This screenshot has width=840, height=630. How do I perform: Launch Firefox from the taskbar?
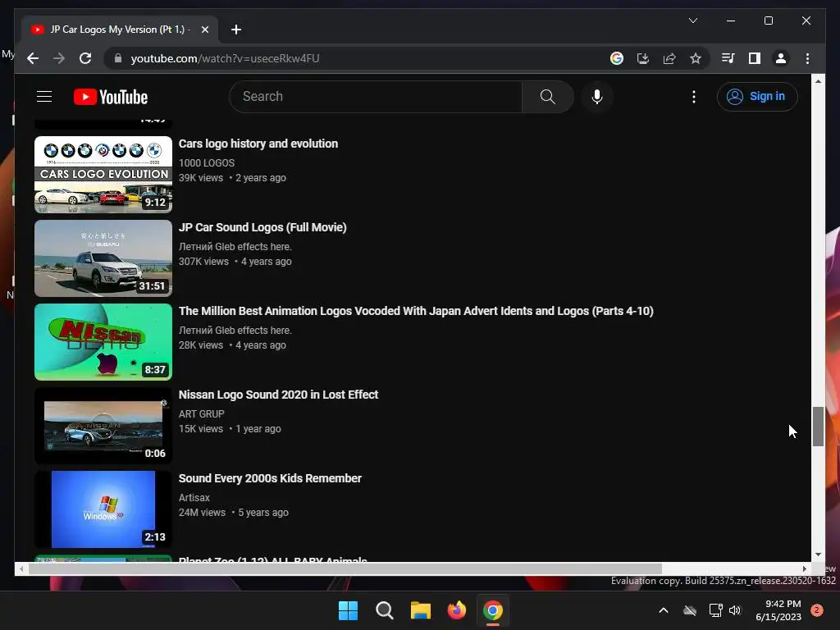point(456,610)
